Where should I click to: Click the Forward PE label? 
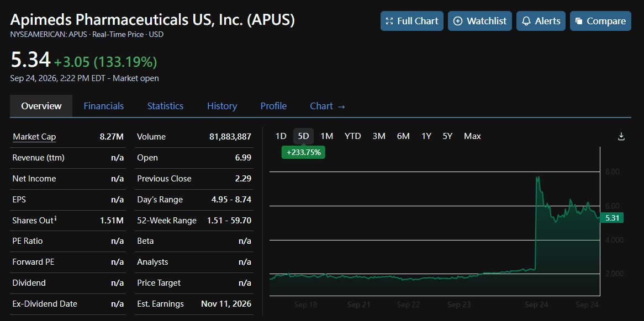33,262
